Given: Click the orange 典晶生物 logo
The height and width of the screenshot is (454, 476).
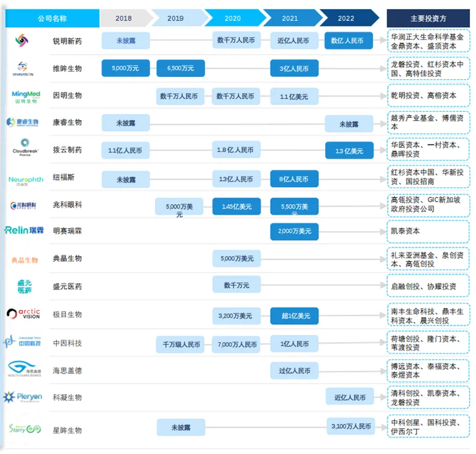Looking at the screenshot, I should [25, 260].
